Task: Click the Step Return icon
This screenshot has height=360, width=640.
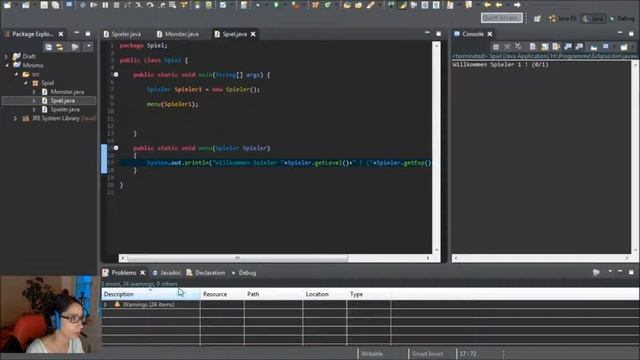Action: (162, 5)
